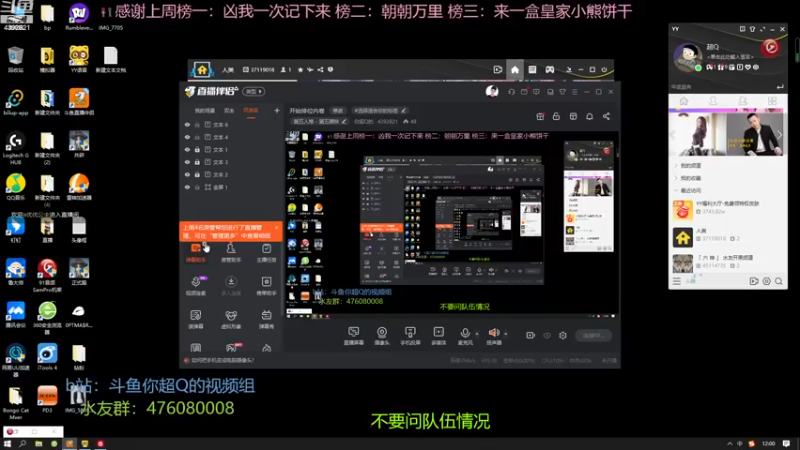This screenshot has width=800, height=450.
Task: Toggle the lock on 文本 3 layer
Action: [x=197, y=162]
